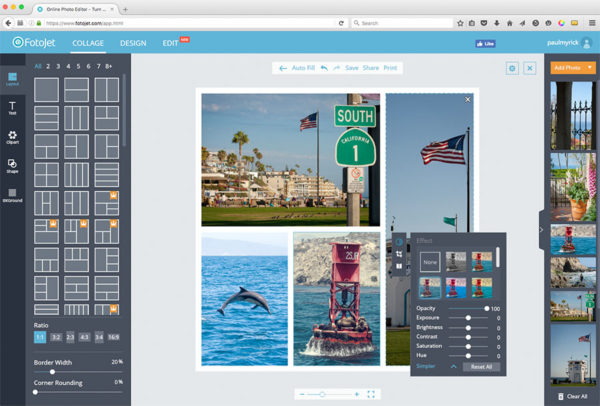Select the four horizontal rows layout
The width and height of the screenshot is (600, 406).
(x=106, y=174)
